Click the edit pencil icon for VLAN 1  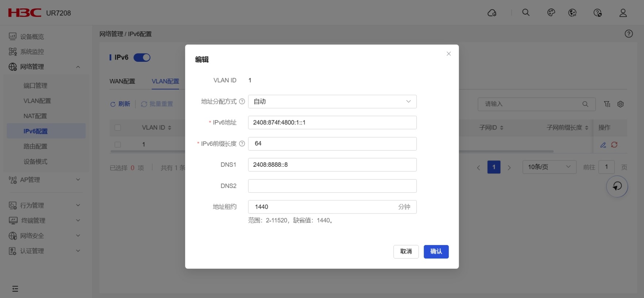[x=603, y=145]
